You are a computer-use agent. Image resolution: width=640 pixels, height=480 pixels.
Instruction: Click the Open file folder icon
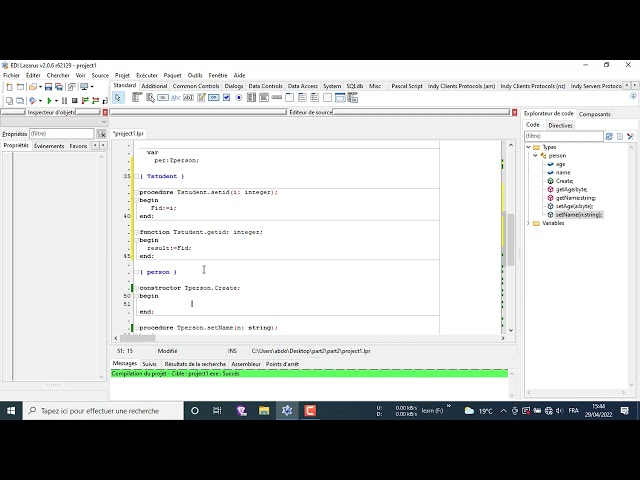click(33, 87)
